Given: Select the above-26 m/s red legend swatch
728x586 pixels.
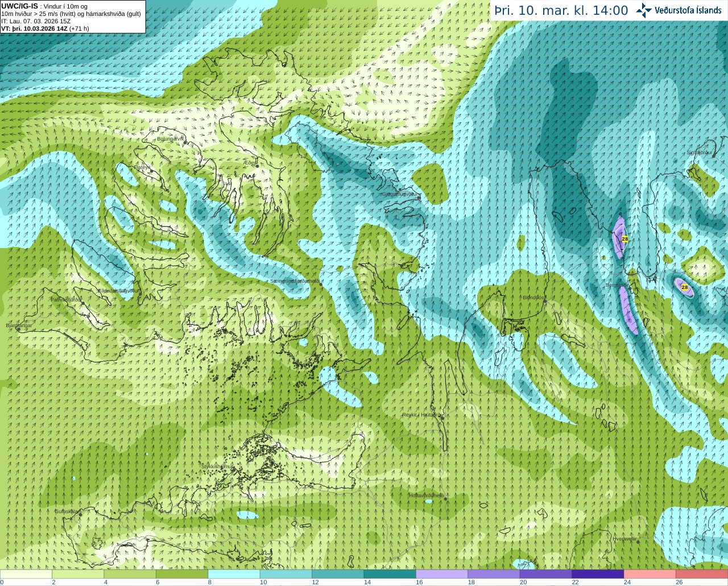Looking at the screenshot, I should click(x=702, y=574).
